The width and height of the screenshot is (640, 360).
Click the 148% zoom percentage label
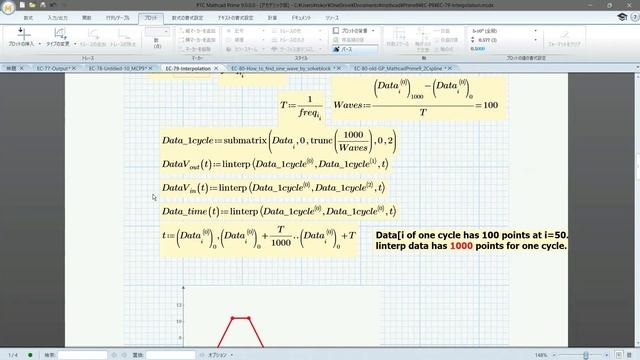click(541, 355)
